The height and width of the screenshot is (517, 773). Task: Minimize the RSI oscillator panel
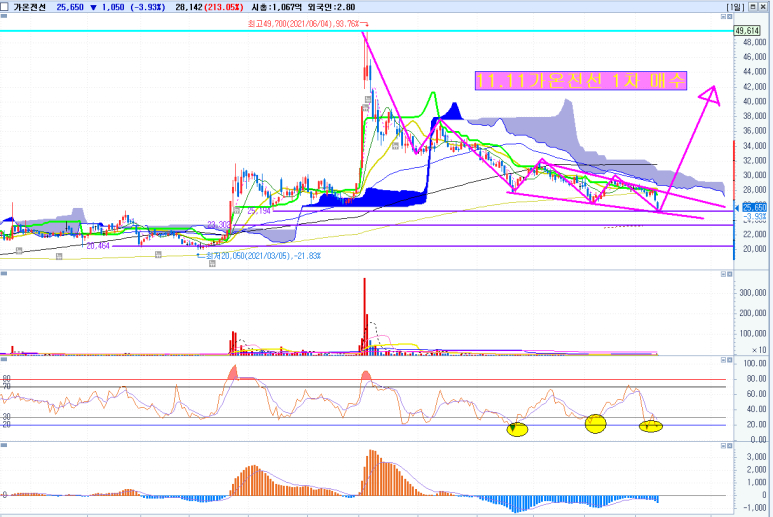(x=723, y=360)
